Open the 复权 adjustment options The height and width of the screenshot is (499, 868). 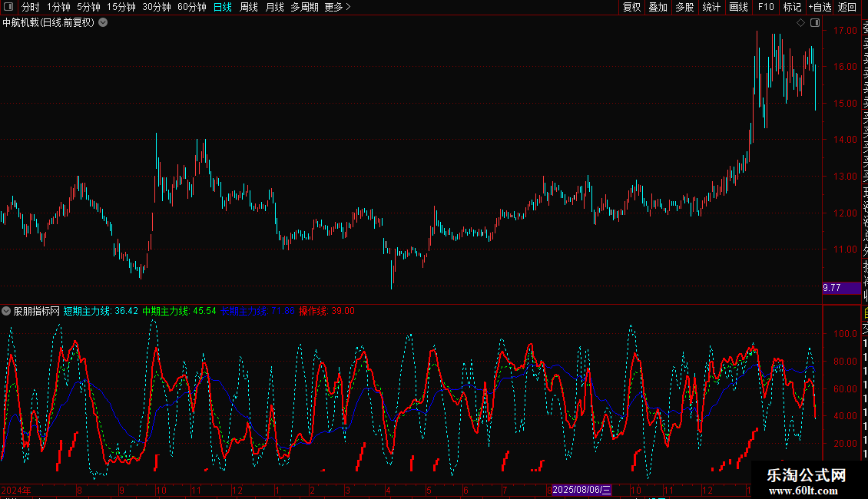point(631,7)
